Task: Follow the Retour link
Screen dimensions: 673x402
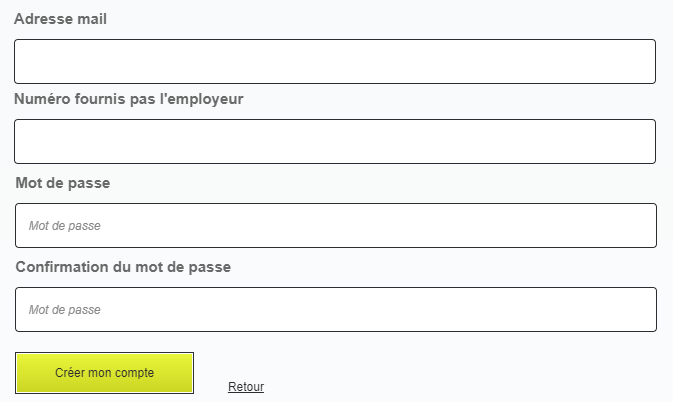Action: (246, 387)
